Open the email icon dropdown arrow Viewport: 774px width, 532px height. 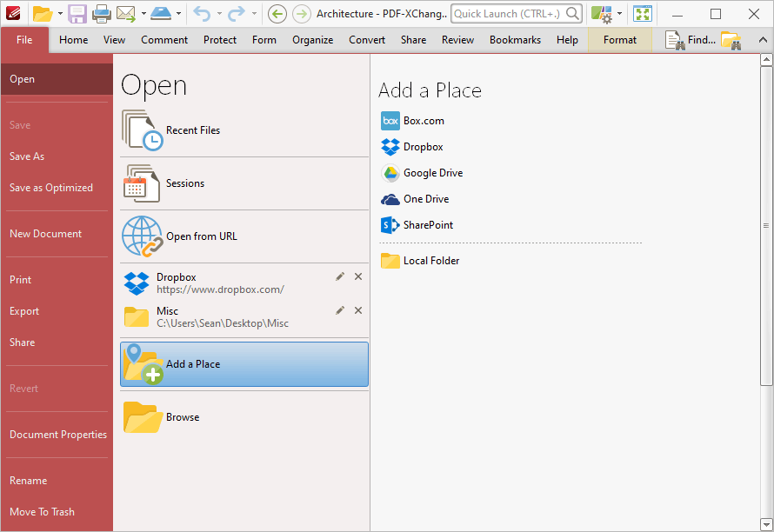click(143, 14)
